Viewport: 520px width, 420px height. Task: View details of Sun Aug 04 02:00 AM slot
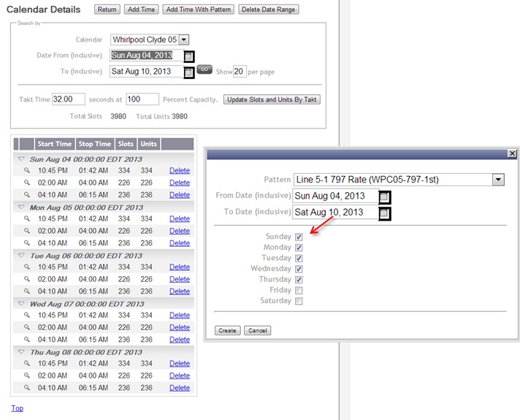point(27,183)
